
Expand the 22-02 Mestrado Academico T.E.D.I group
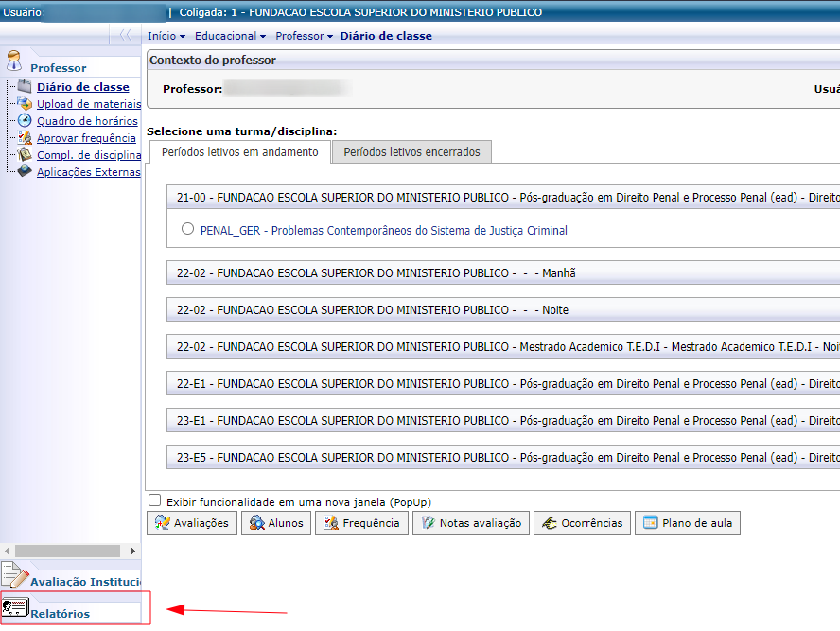click(x=503, y=346)
